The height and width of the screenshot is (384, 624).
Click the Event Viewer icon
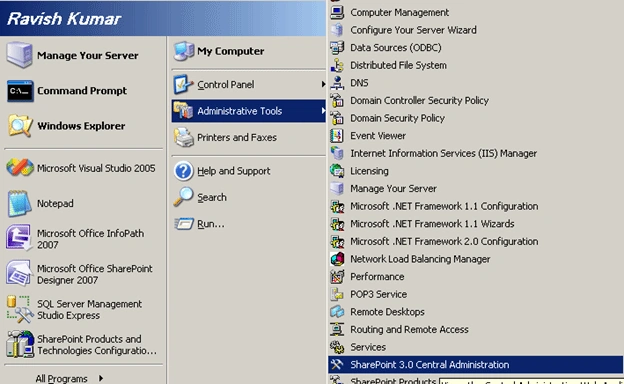[337, 136]
